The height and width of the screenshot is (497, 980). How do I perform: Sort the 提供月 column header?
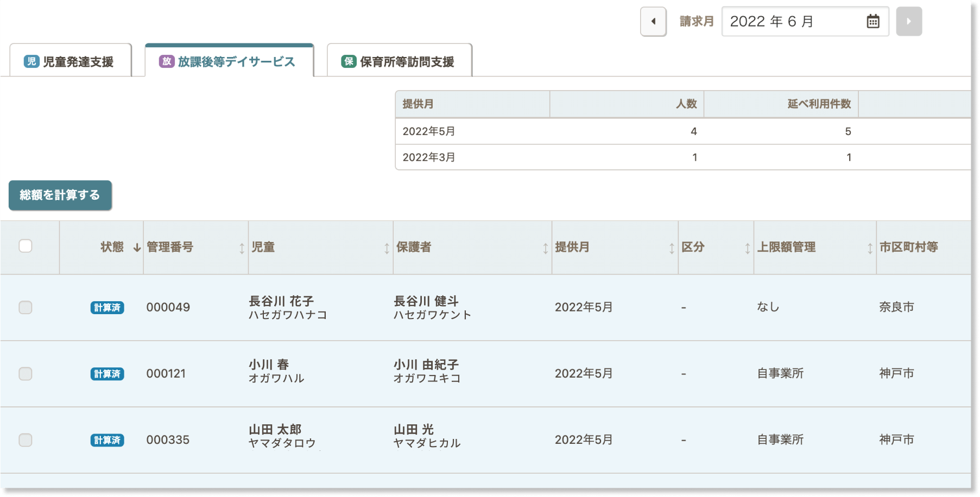coord(671,248)
